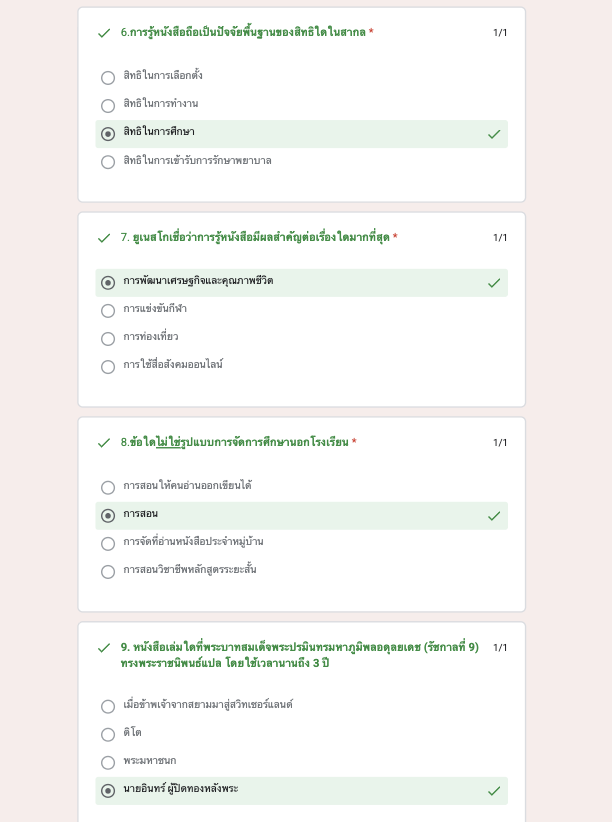Choose สิทธิในการเข้ารับการรักษาพยาบาล radio option
This screenshot has width=612, height=822.
pyautogui.click(x=108, y=162)
